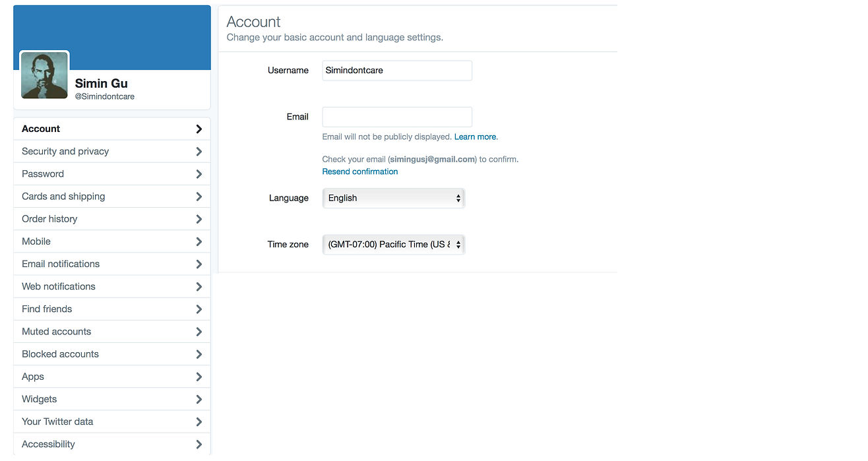Open the Account settings section
Screen dimensions: 868x461
click(112, 129)
